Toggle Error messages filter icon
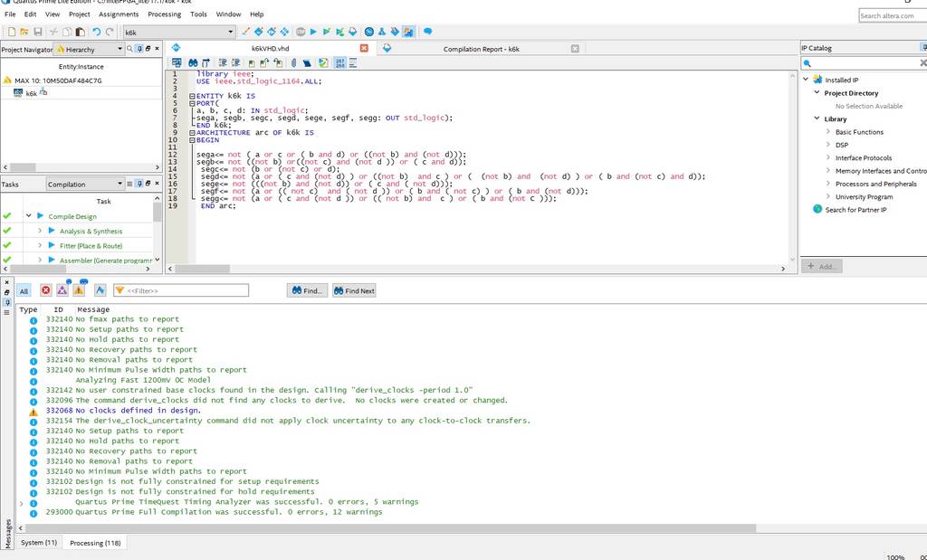This screenshot has width=927, height=560. pyautogui.click(x=45, y=290)
